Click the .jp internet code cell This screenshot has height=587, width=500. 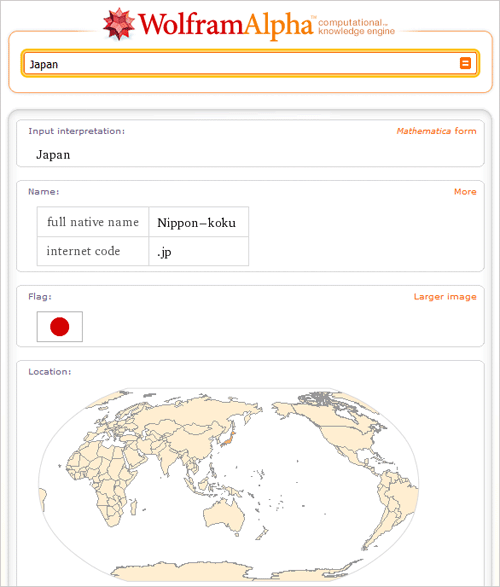tap(199, 251)
